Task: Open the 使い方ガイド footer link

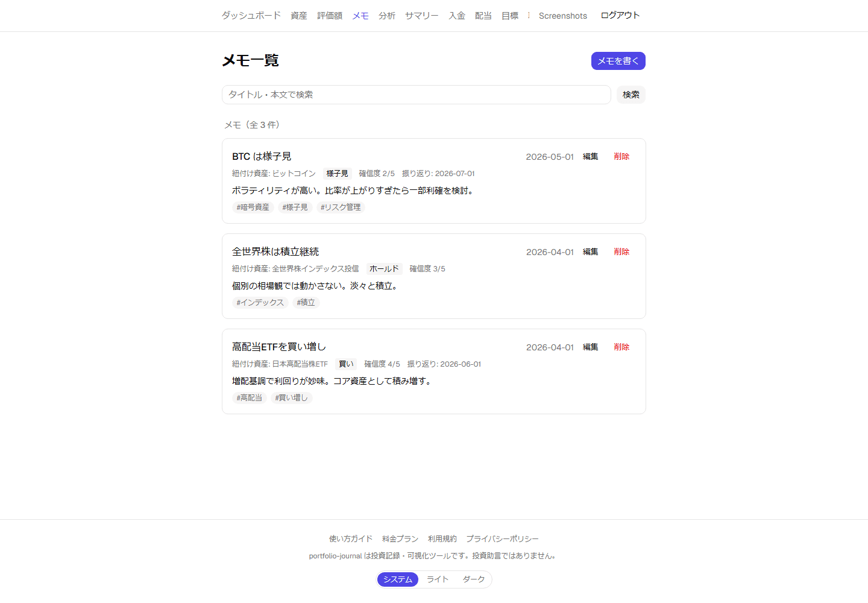Action: [x=351, y=539]
